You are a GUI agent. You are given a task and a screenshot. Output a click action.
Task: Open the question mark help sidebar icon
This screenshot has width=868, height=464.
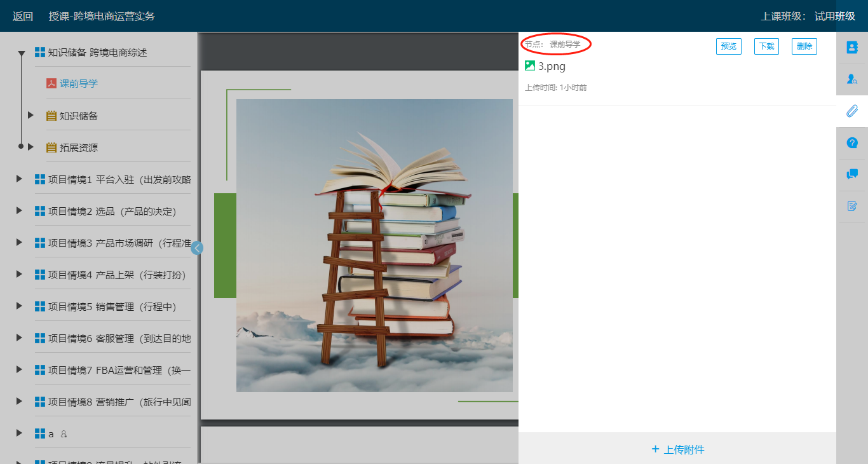(852, 143)
